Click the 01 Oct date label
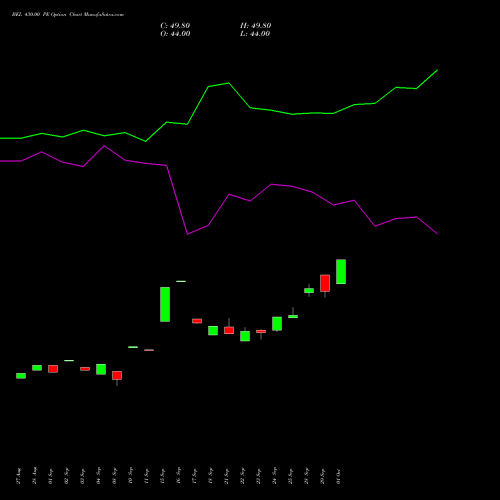Image resolution: width=500 pixels, height=500 pixels. 339,476
